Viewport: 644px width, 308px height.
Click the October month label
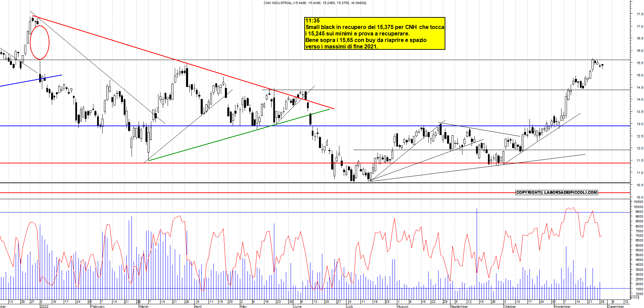510,306
